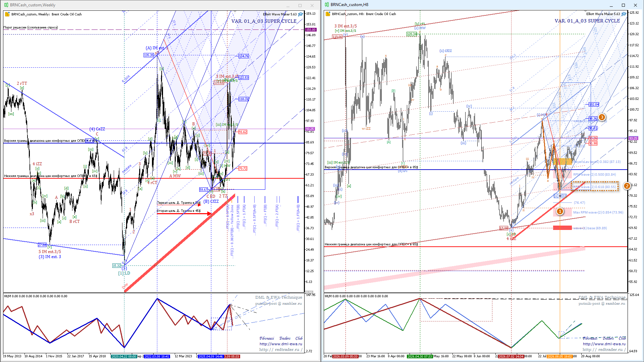Viewport: 644px width, 362px height.
Task: Click the green 120.34 price label in H8
Action: coord(412,34)
